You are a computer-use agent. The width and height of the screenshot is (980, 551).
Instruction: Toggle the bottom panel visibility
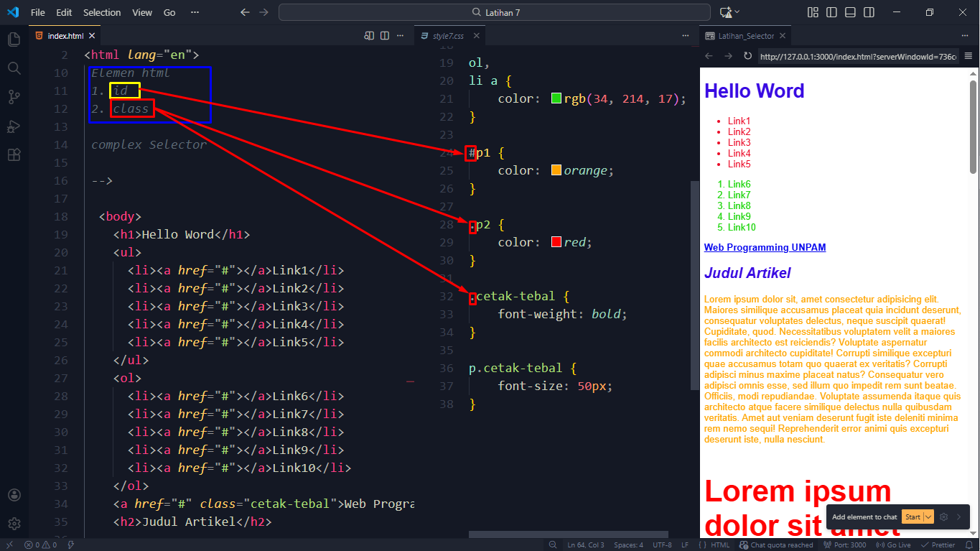[x=851, y=12]
